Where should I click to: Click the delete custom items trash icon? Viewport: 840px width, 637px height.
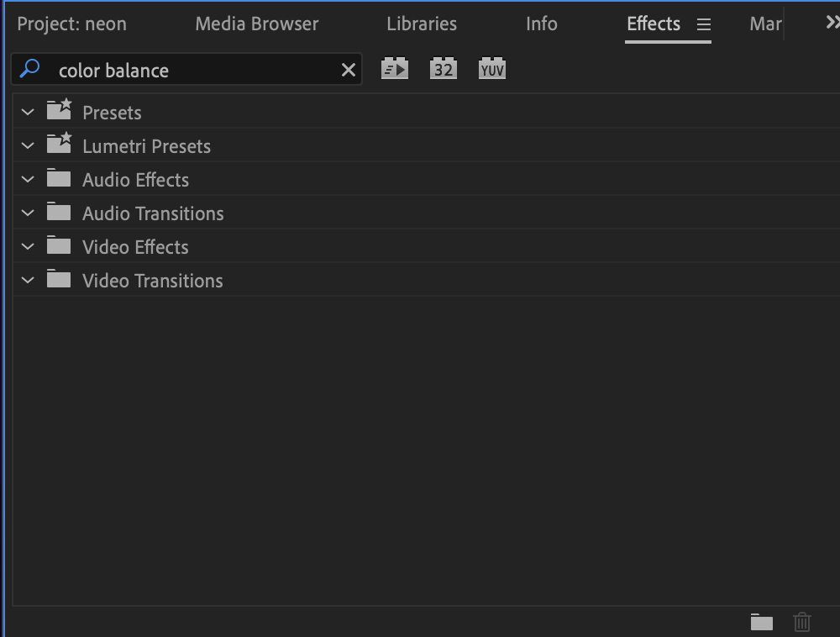coord(802,622)
